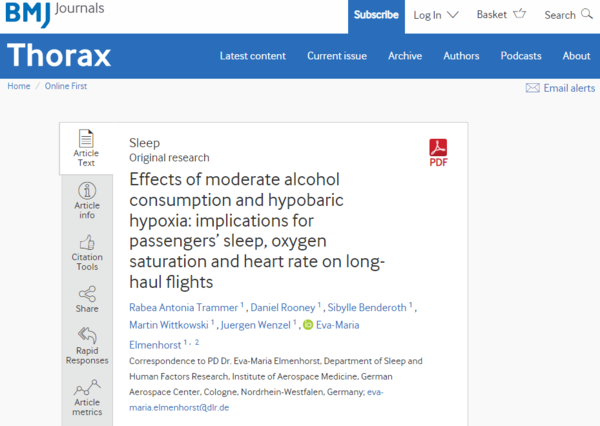This screenshot has height=426, width=600.
Task: Go to Latest content menu
Action: point(253,56)
